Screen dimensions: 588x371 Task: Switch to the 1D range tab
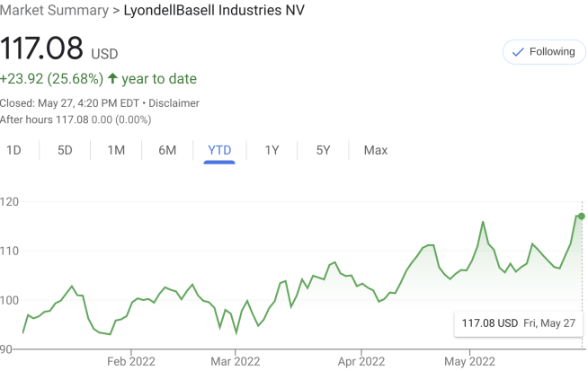(x=13, y=150)
